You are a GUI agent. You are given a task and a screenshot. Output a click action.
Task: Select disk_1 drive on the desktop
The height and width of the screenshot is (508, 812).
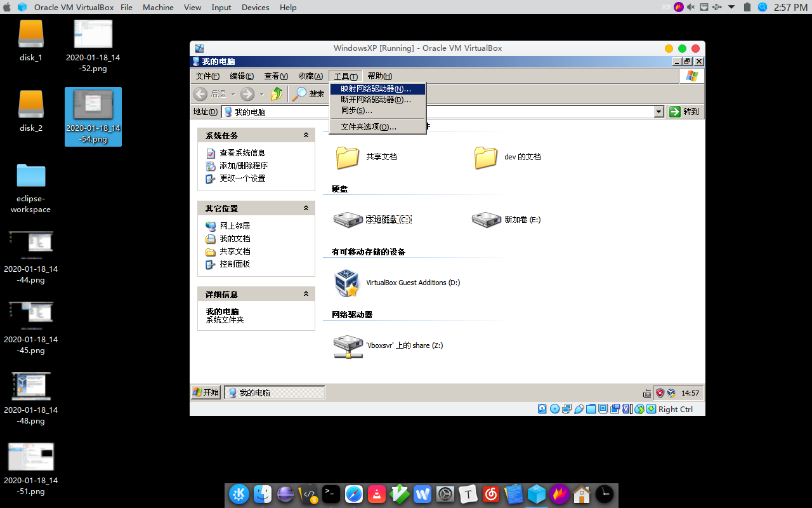[x=31, y=34]
